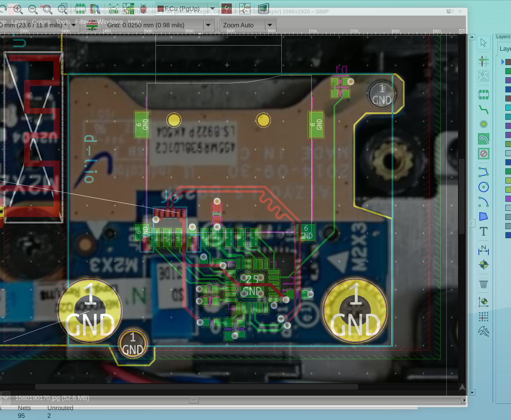Click the NET netlist load icon
511x420 pixels.
(114, 9)
